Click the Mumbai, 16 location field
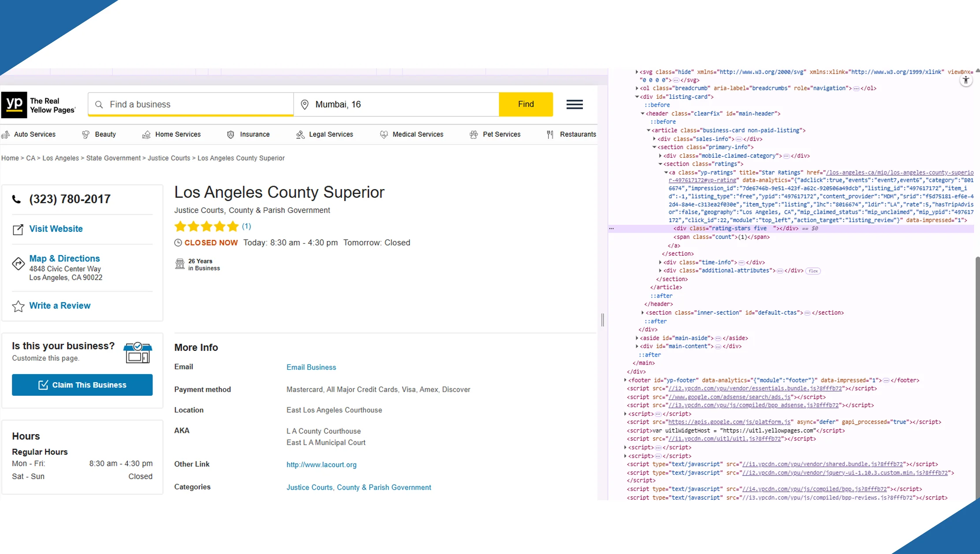The image size is (980, 554). click(x=396, y=104)
